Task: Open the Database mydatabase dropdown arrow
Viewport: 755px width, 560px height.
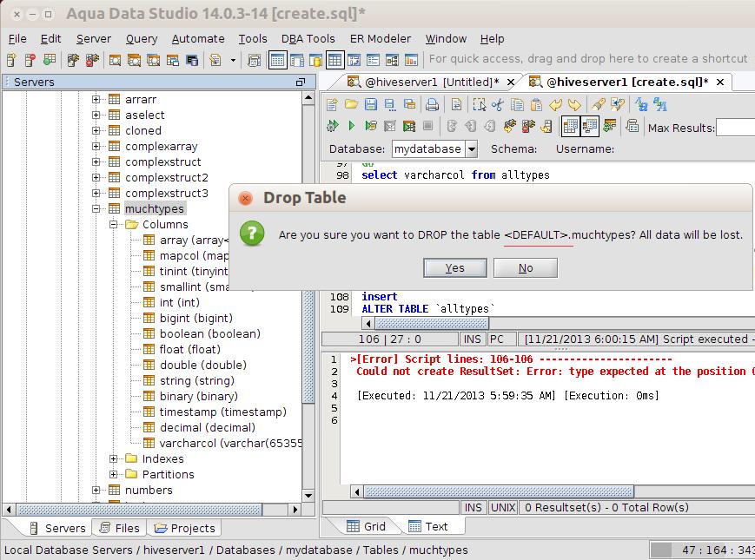Action: click(x=472, y=149)
